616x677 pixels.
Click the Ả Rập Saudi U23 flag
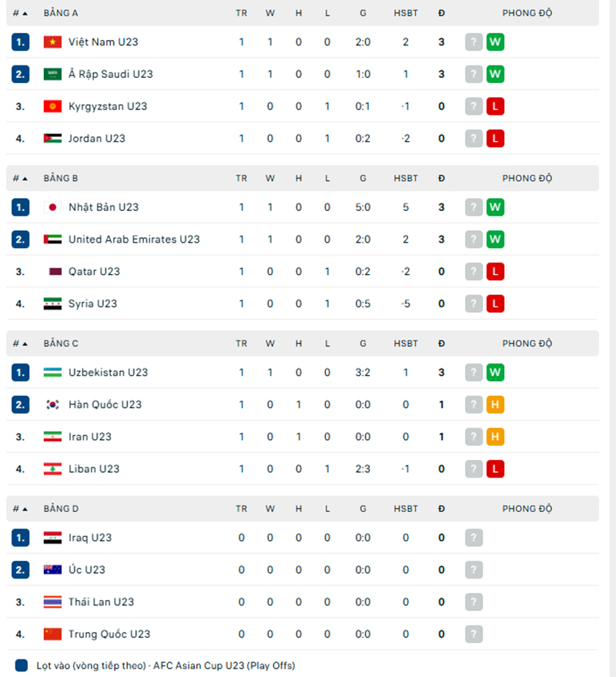click(x=52, y=75)
